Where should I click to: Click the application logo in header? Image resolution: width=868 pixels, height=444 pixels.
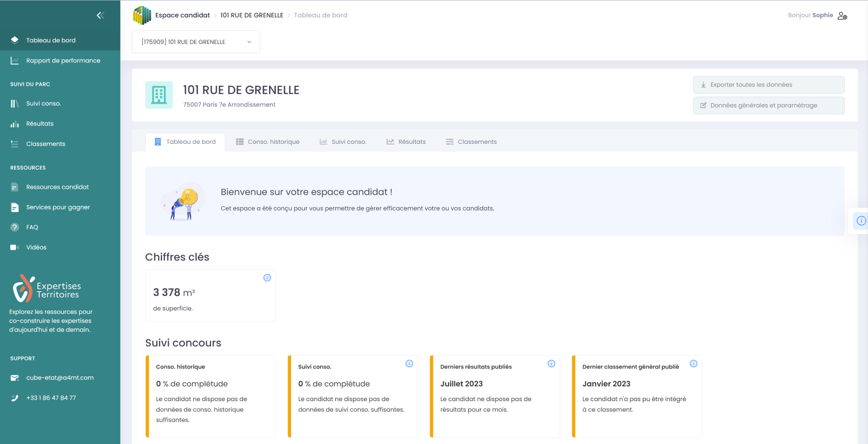(x=142, y=15)
